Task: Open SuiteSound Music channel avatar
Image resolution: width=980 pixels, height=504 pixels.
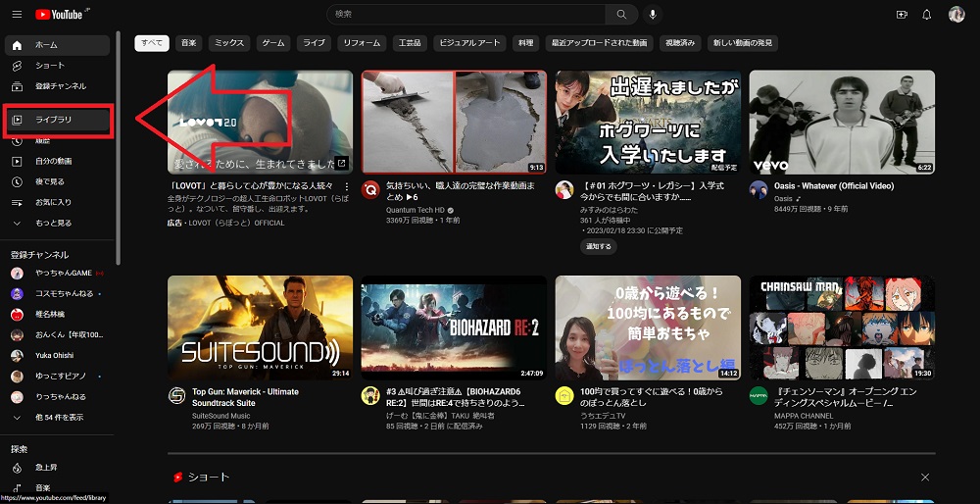Action: click(176, 395)
